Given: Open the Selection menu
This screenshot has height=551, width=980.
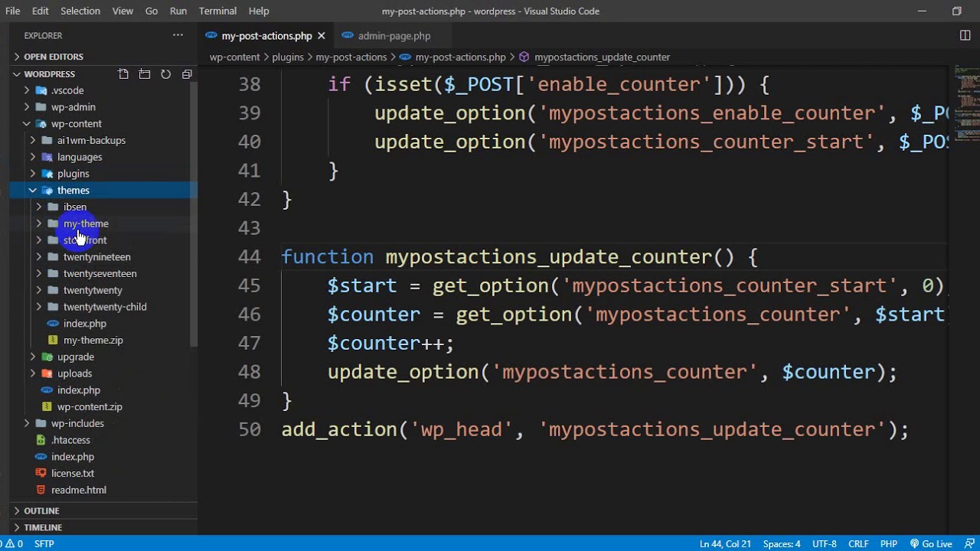Looking at the screenshot, I should [80, 11].
